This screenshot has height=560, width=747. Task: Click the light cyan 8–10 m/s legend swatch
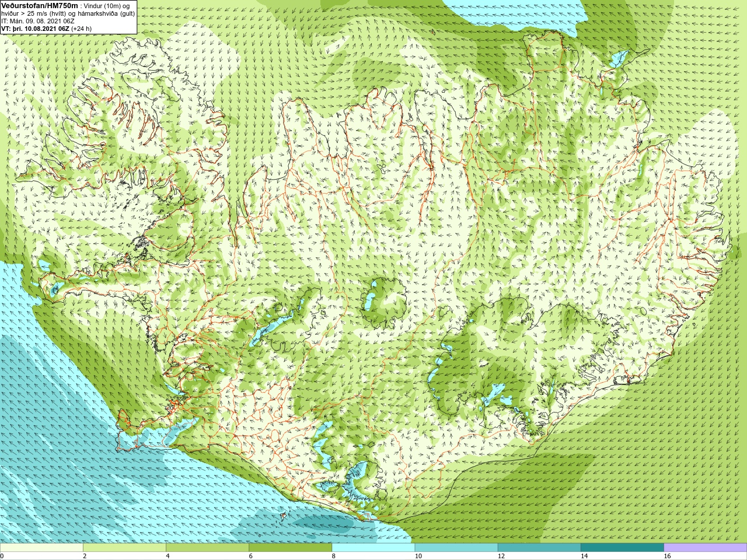tap(373, 548)
